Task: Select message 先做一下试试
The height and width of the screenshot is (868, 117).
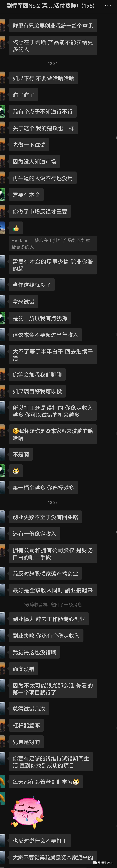Action: 29,145
